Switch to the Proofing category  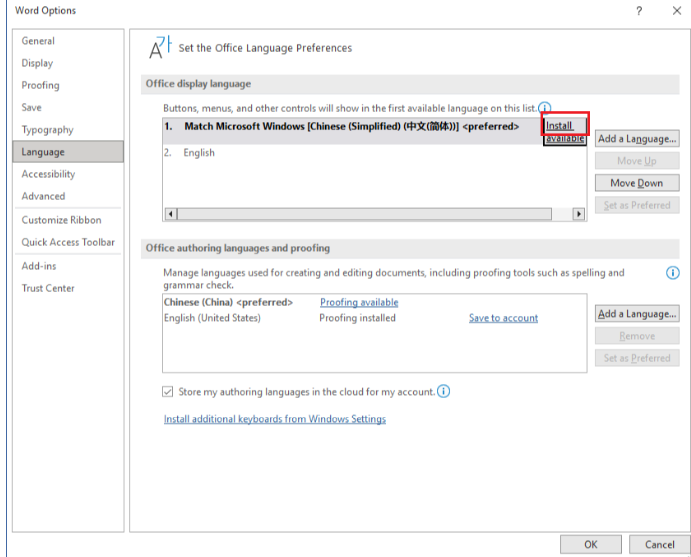(41, 85)
